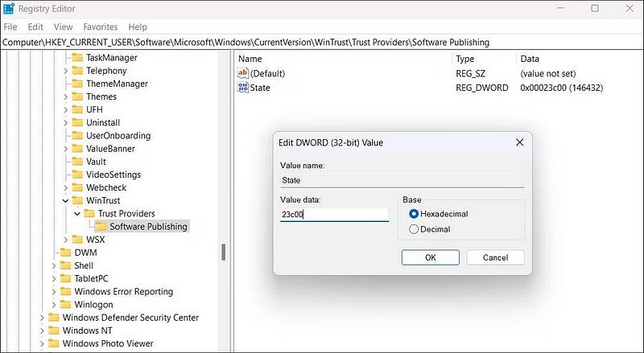Viewport: 644px width, 353px height.
Task: Click the Software Publishing folder icon
Action: 101,227
